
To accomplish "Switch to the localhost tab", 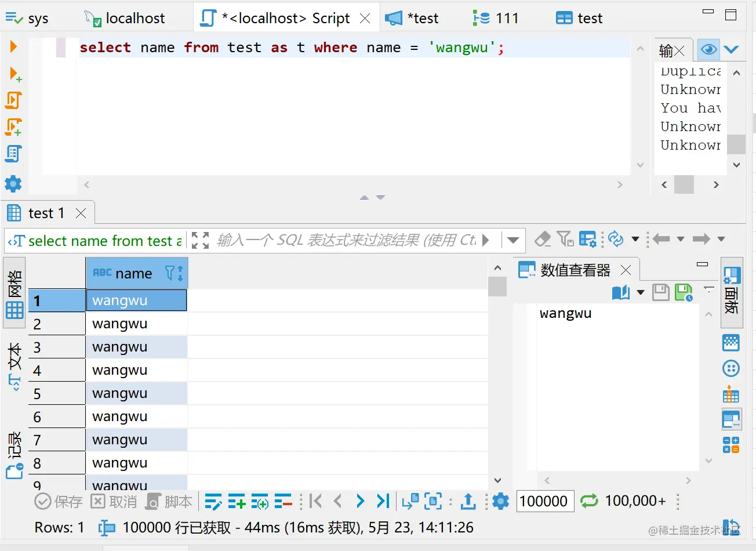I will point(125,19).
